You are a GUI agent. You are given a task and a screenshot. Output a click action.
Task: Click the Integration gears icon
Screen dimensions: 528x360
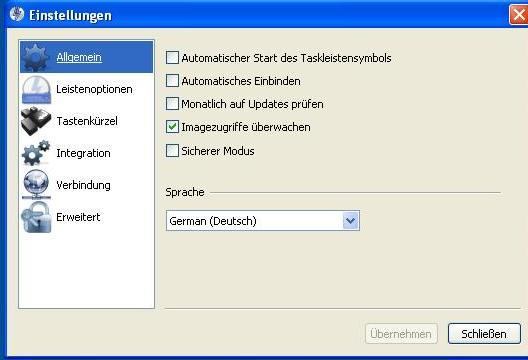click(x=36, y=153)
